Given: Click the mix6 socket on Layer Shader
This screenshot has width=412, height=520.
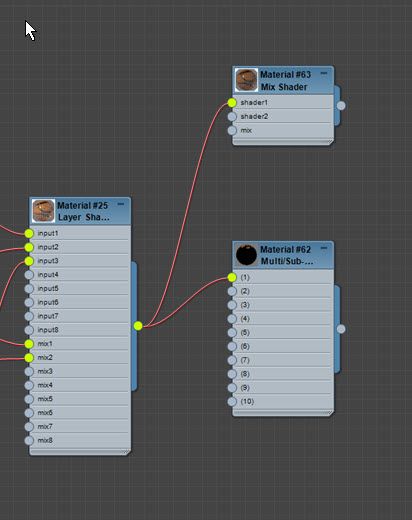Looking at the screenshot, I should (29, 413).
